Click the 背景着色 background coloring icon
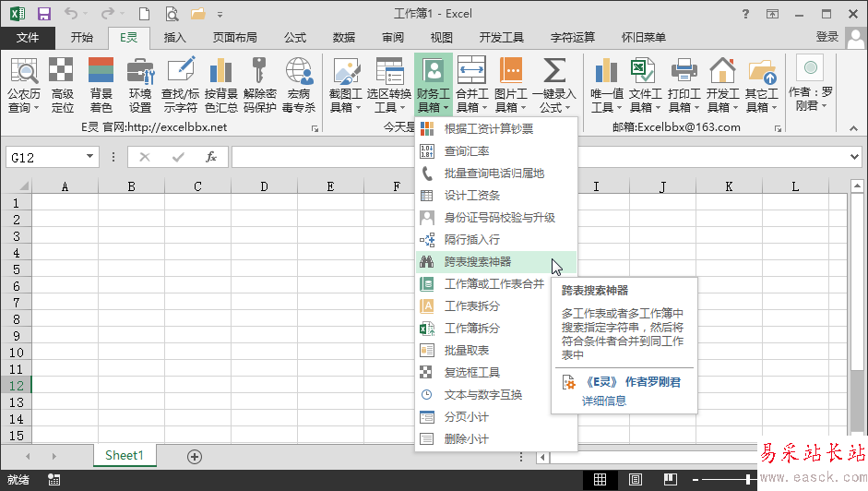Screen dimensions: 868x491 [x=101, y=85]
